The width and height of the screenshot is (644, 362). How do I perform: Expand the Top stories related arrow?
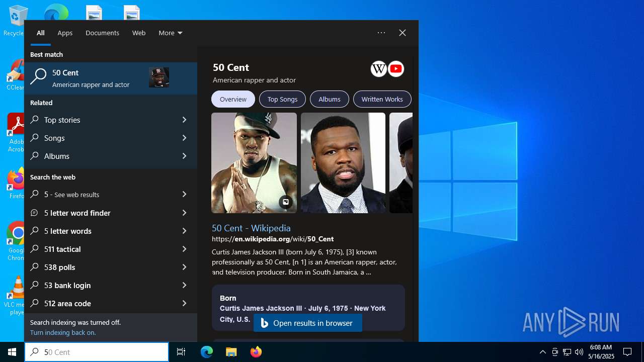(184, 120)
